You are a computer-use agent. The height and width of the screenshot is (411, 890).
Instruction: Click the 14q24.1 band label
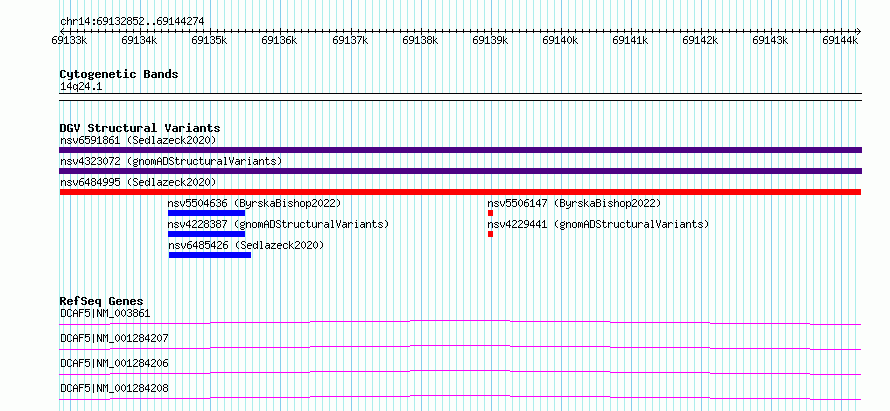click(81, 87)
